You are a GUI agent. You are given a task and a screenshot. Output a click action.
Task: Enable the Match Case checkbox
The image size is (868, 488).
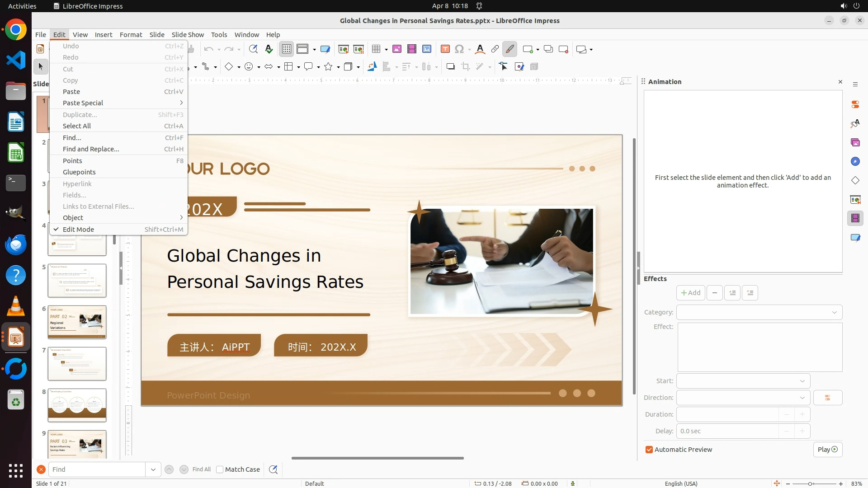(x=220, y=469)
